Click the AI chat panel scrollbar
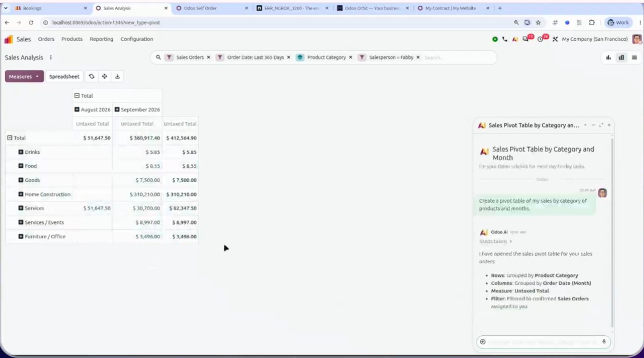The width and height of the screenshot is (644, 358). click(612, 232)
